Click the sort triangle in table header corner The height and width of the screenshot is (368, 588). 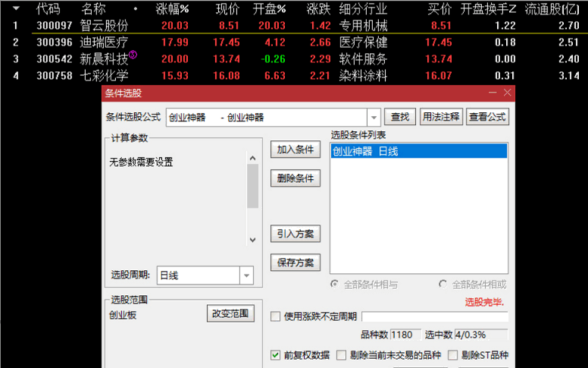click(16, 8)
